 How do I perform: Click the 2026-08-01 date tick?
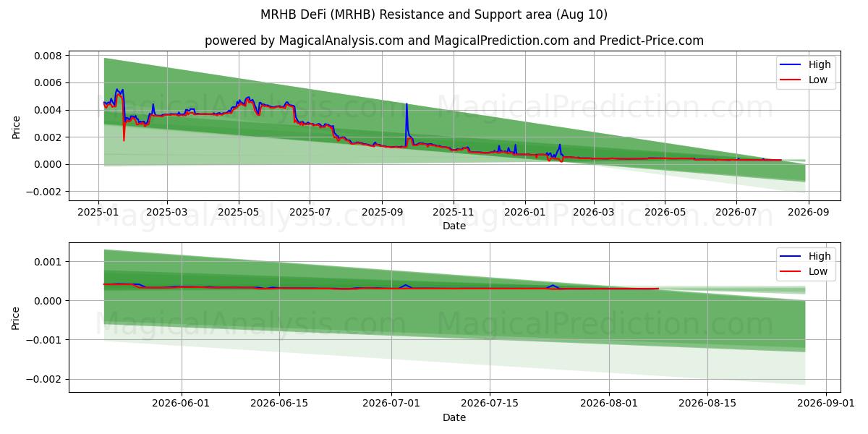[608, 404]
